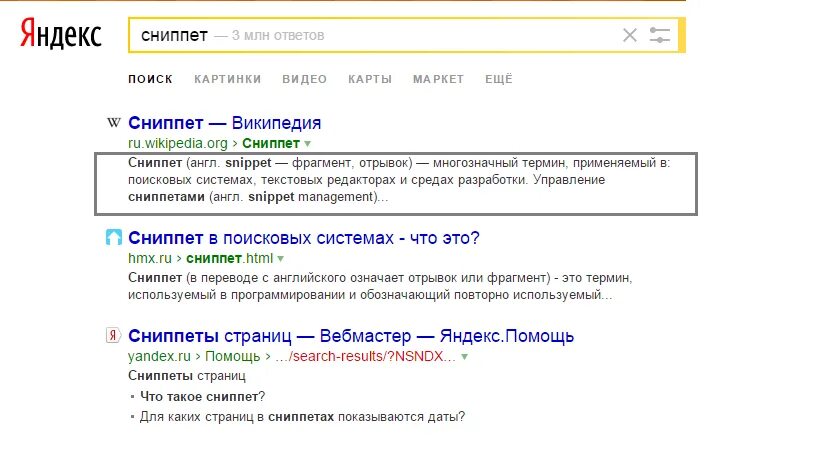Viewport: 832px width, 467px height.
Task: Open the КАРТЫ tab
Action: pos(370,79)
